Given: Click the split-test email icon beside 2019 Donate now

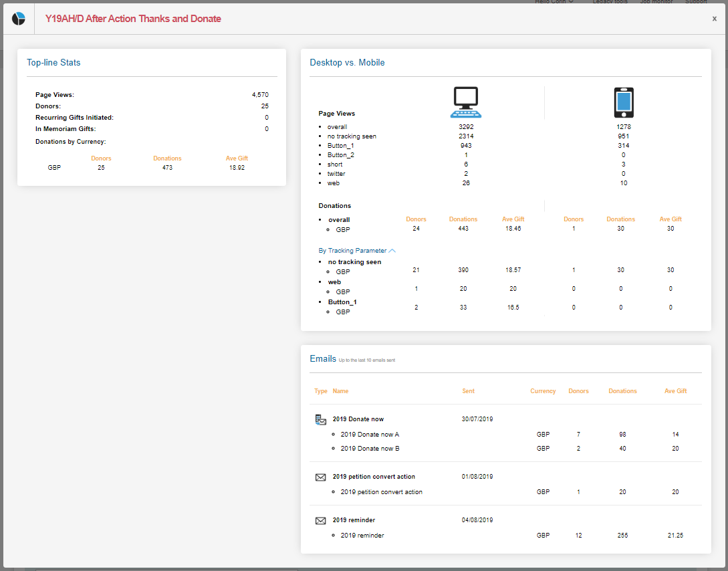Looking at the screenshot, I should (x=320, y=419).
